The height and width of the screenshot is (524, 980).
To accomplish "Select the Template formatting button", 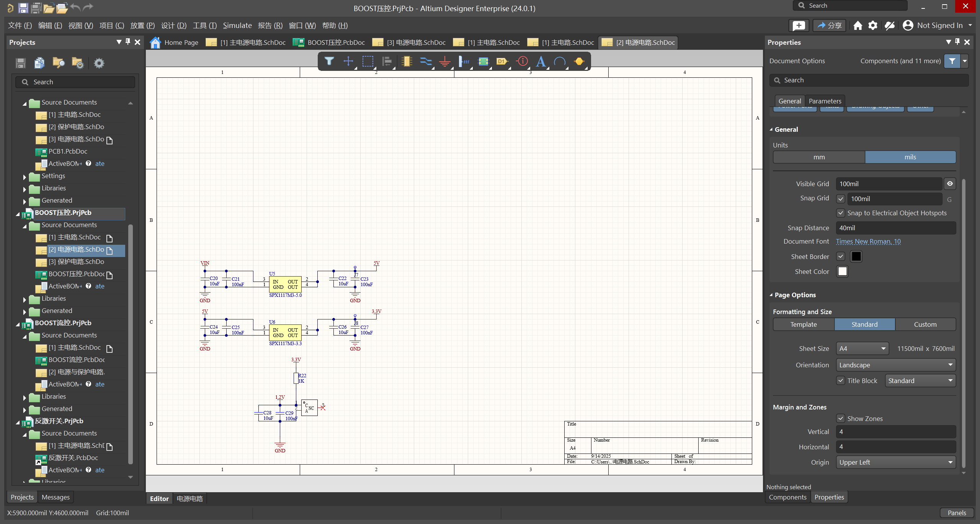I will pyautogui.click(x=804, y=324).
